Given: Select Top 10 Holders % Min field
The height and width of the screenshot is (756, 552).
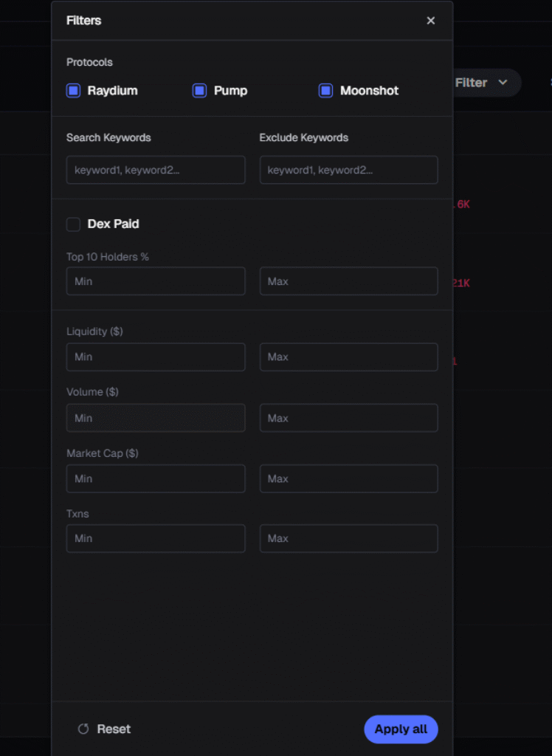Looking at the screenshot, I should pyautogui.click(x=156, y=281).
